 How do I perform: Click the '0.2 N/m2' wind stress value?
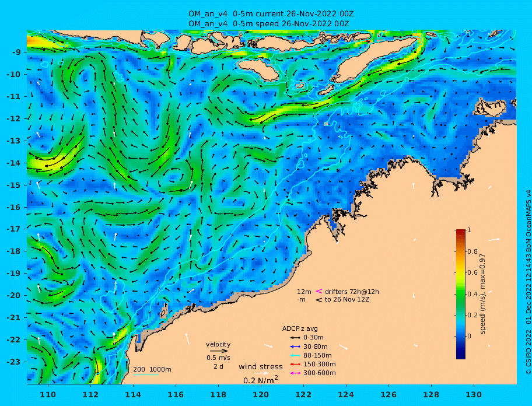point(261,380)
